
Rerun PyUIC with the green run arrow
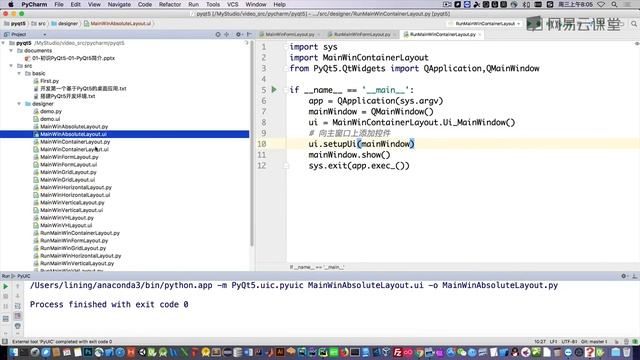point(6,287)
